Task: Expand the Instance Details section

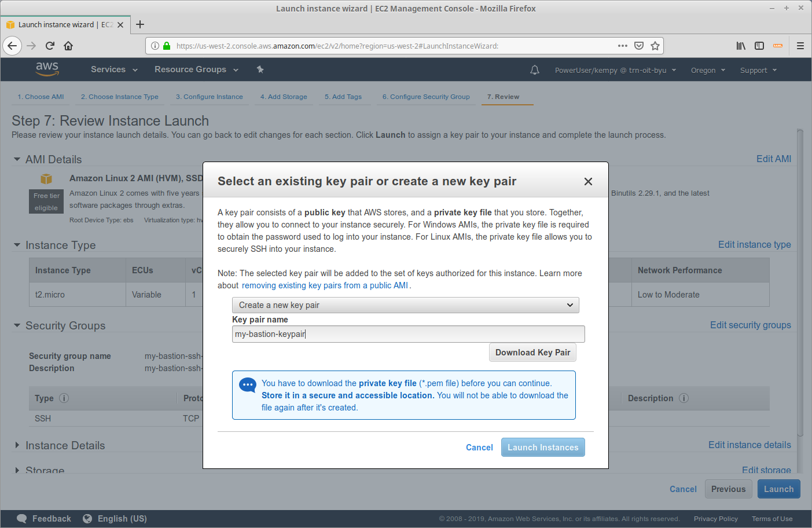Action: [x=17, y=446]
